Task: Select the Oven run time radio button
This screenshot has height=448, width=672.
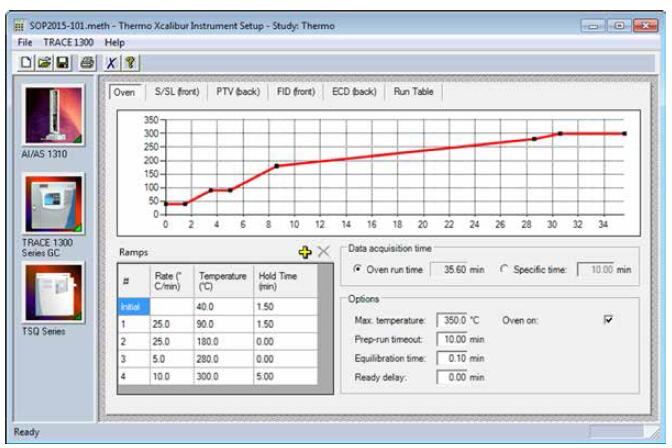Action: coord(359,269)
